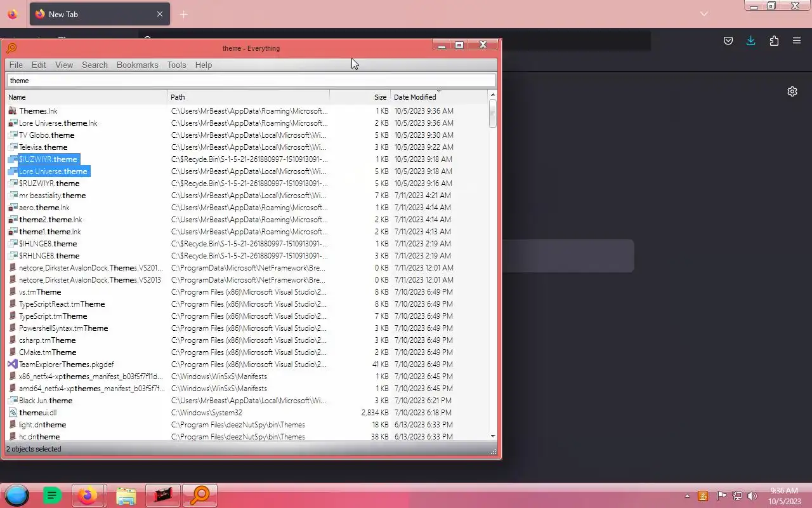The image size is (812, 508).
Task: Click the Lore Universe.theme.lnk shortcut icon
Action: tap(13, 123)
